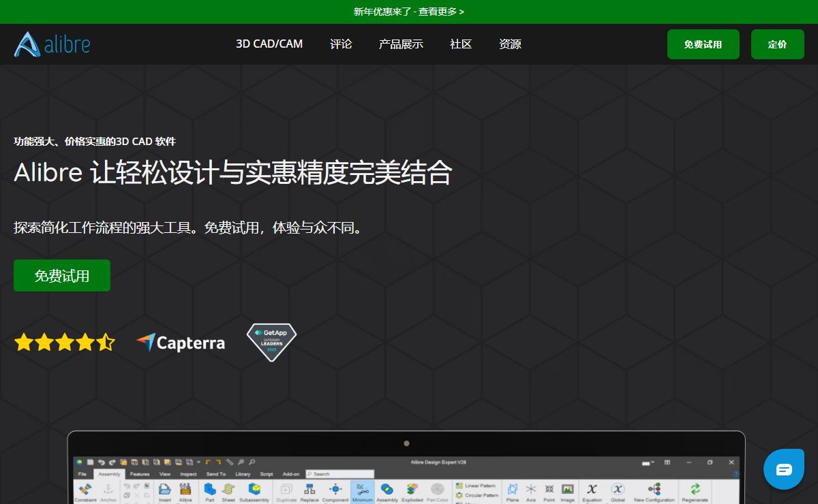
Task: Click the five-star rating graphic
Action: click(x=65, y=342)
